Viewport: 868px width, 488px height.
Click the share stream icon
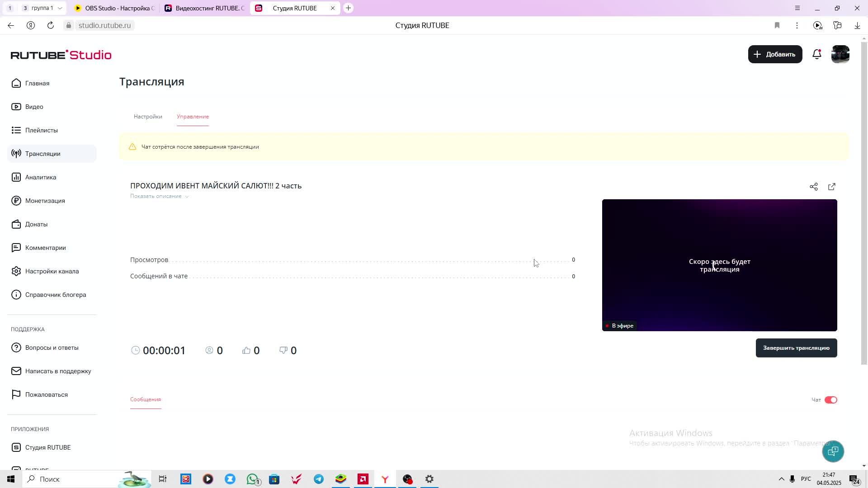click(x=814, y=187)
